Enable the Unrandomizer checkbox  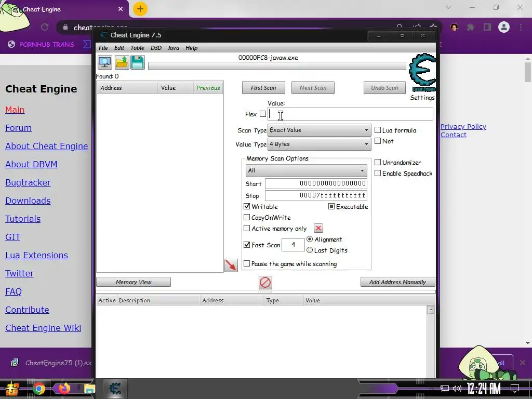(378, 162)
